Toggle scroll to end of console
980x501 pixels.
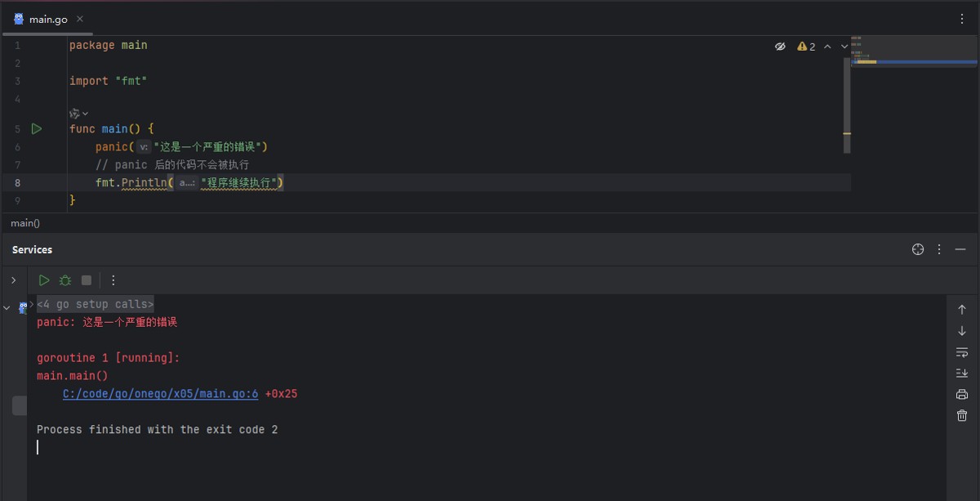pos(962,374)
